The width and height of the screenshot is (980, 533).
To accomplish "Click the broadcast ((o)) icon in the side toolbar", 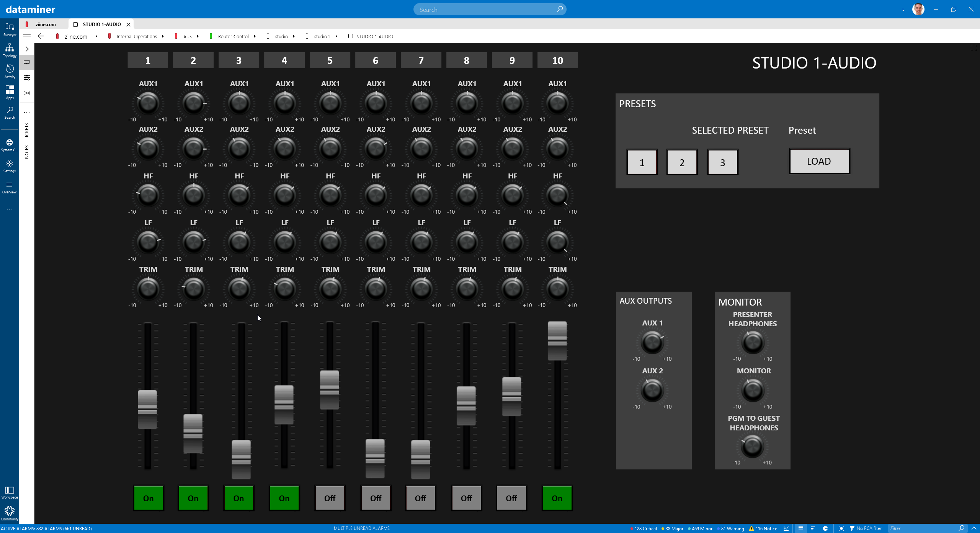I will coord(26,92).
